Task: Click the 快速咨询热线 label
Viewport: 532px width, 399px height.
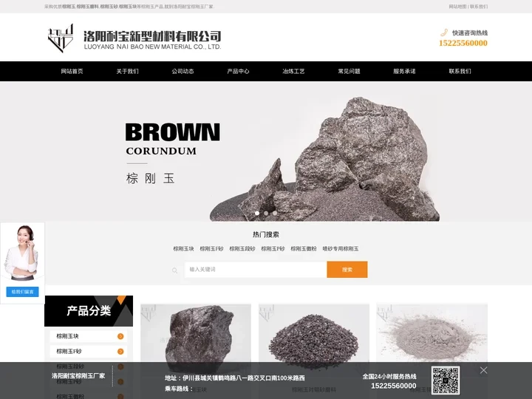Action: click(470, 33)
